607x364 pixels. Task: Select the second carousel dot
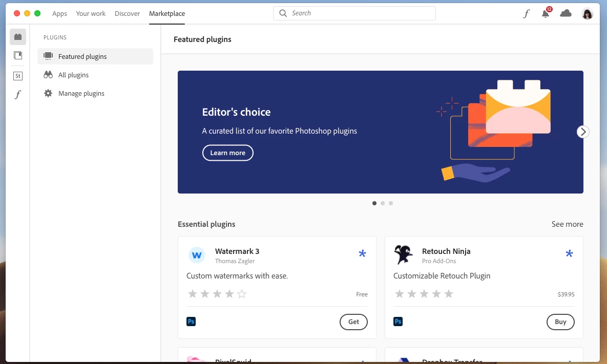tap(383, 203)
